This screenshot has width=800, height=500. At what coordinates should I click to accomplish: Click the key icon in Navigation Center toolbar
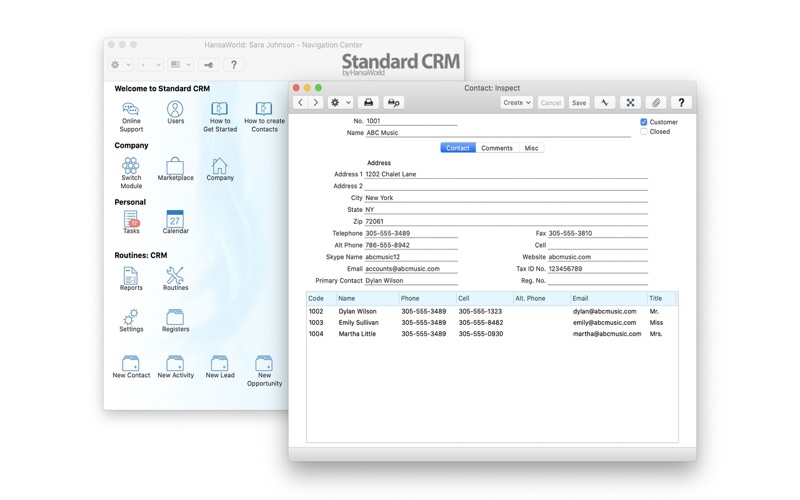coord(208,65)
